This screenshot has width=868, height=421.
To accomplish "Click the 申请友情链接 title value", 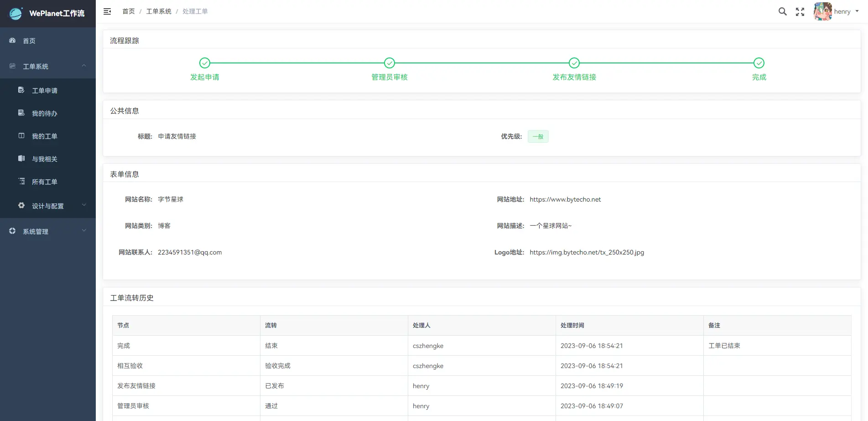I will coord(177,136).
